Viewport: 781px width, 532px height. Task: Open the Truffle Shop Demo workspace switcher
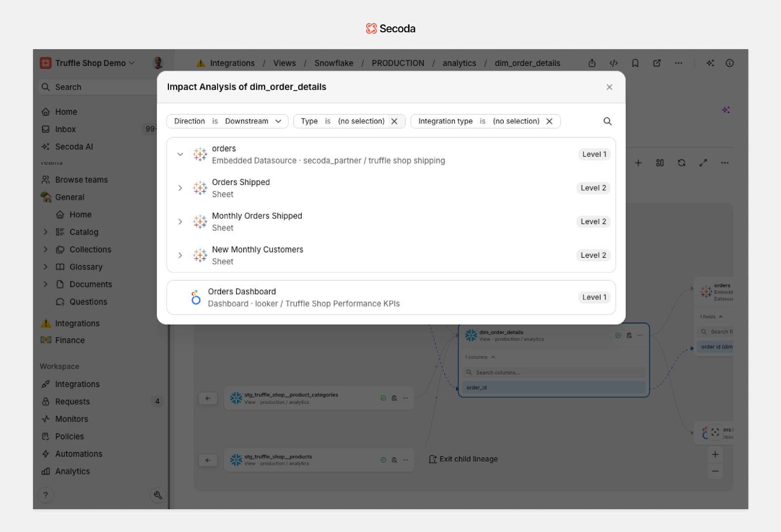pyautogui.click(x=88, y=63)
